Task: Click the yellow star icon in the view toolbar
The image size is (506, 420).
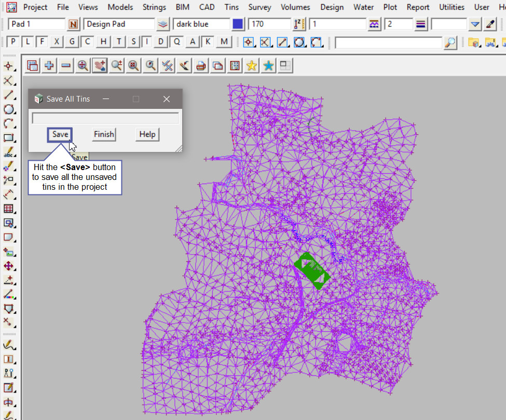Action: click(252, 65)
